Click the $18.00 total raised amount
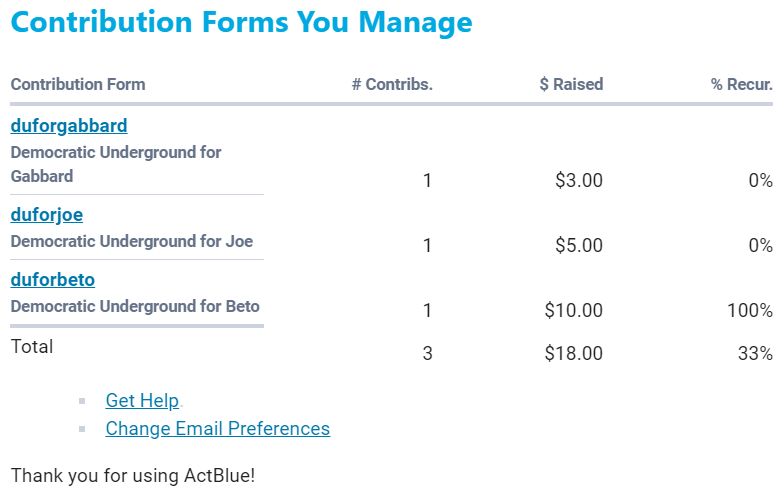 tap(574, 353)
